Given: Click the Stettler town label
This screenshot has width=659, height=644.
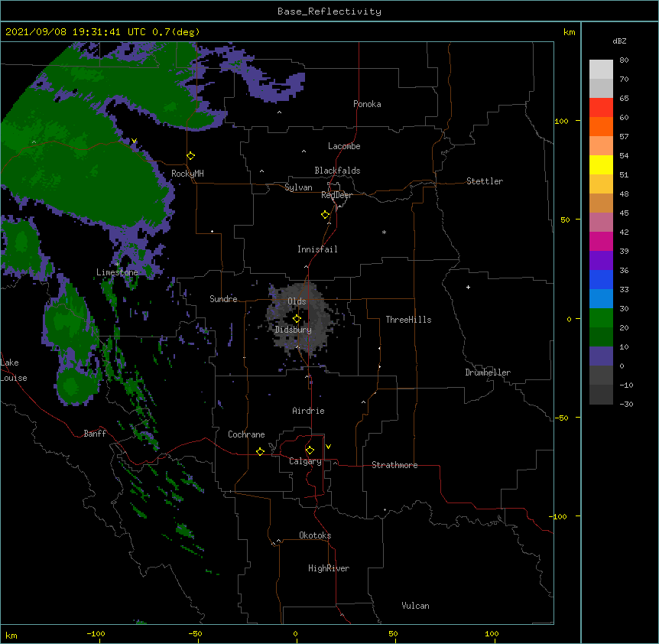Looking at the screenshot, I should tap(485, 181).
